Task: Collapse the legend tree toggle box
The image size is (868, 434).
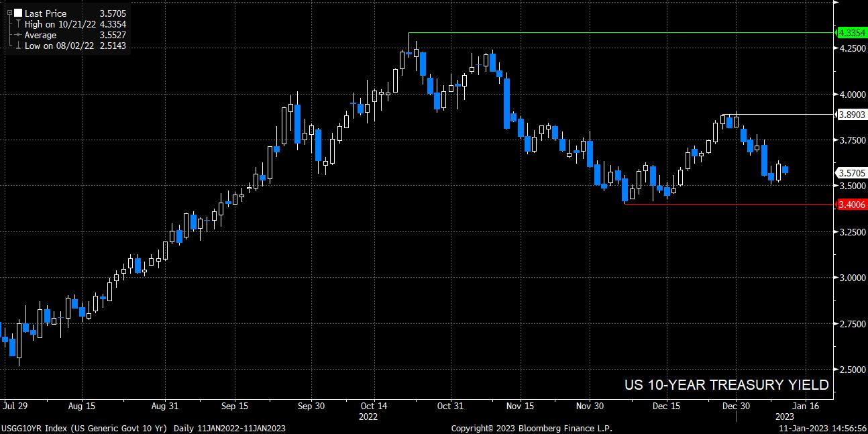Action: tap(9, 13)
